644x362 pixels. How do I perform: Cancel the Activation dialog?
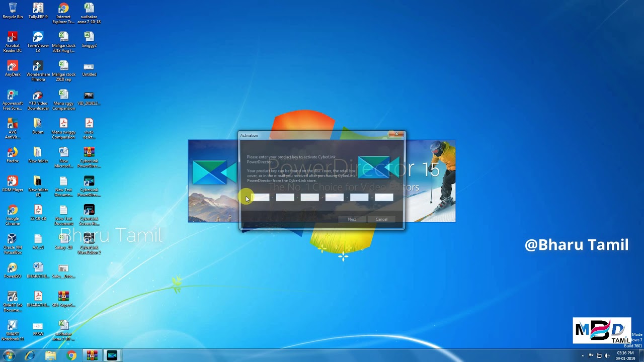click(381, 219)
